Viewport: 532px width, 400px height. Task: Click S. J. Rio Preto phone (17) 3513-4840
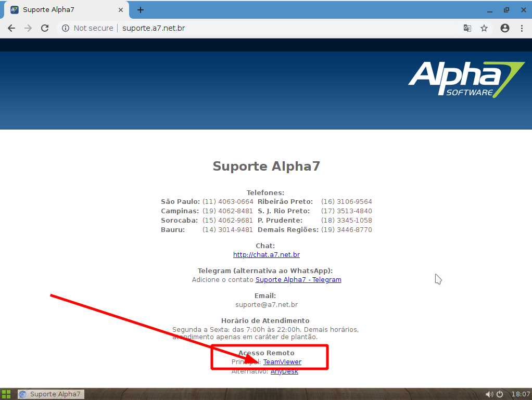pos(346,211)
